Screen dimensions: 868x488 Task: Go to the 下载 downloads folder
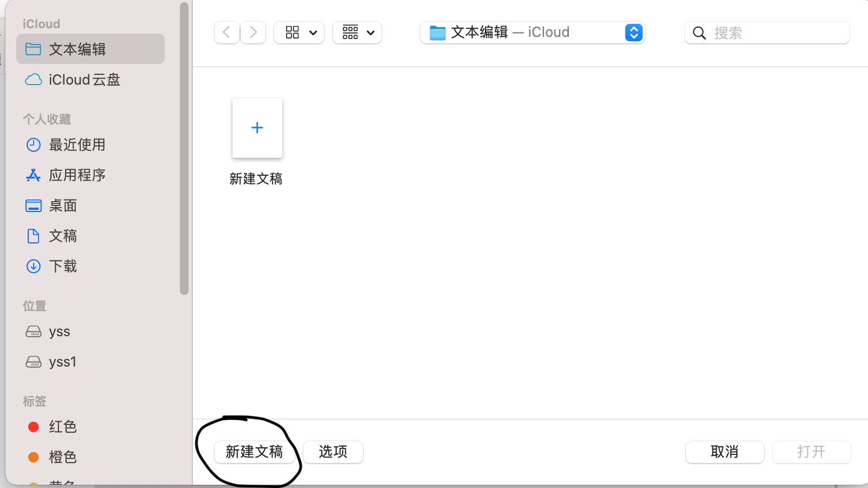point(90,266)
